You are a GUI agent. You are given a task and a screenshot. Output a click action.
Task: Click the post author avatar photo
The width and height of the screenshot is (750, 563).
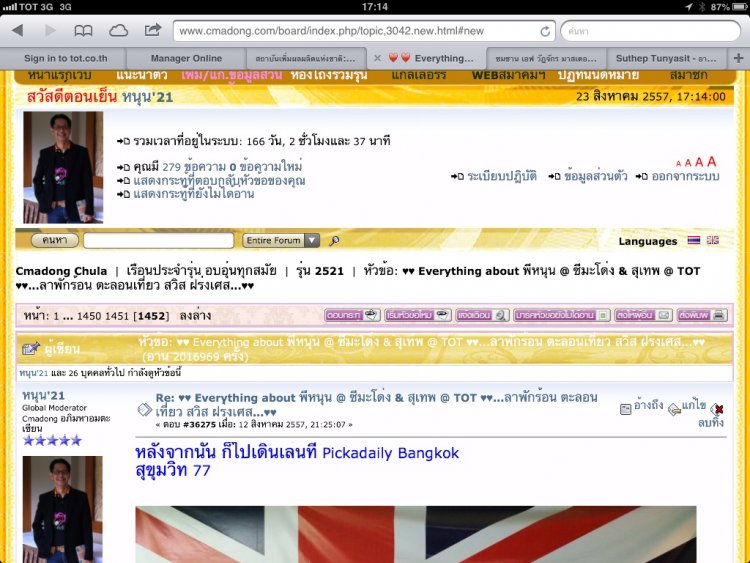point(63,509)
